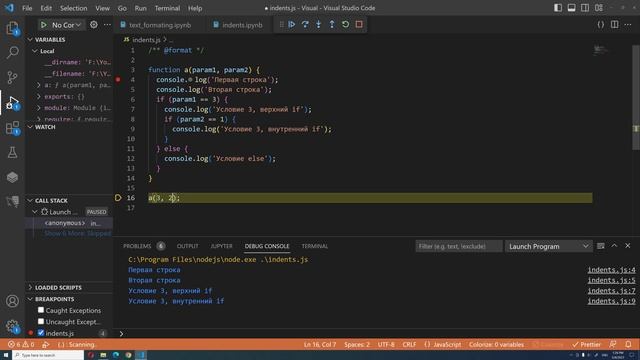The width and height of the screenshot is (640, 360).
Task: Start debugging with green play button
Action: click(x=44, y=25)
